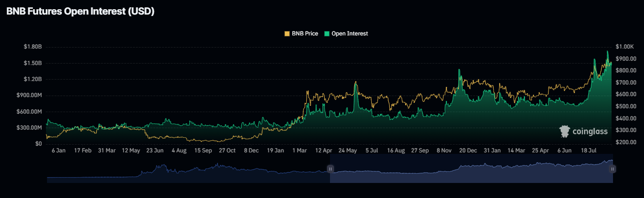Click the coinglass watermark text

tap(590, 131)
